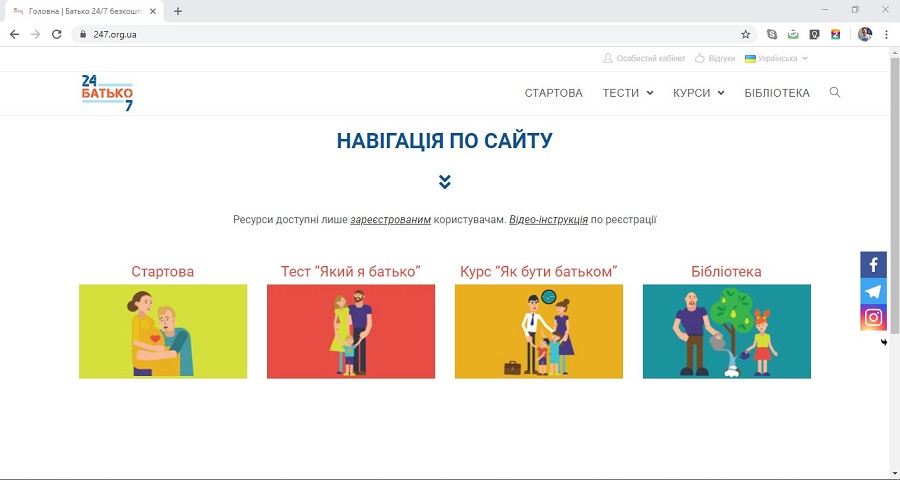Bookmark this page with the star icon
The image size is (900, 480).
746,34
